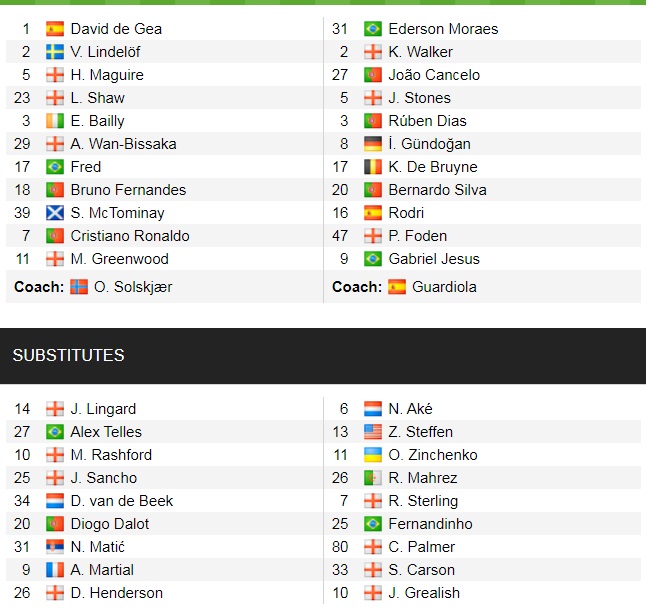Click the France flag beside A. Martial

point(55,570)
